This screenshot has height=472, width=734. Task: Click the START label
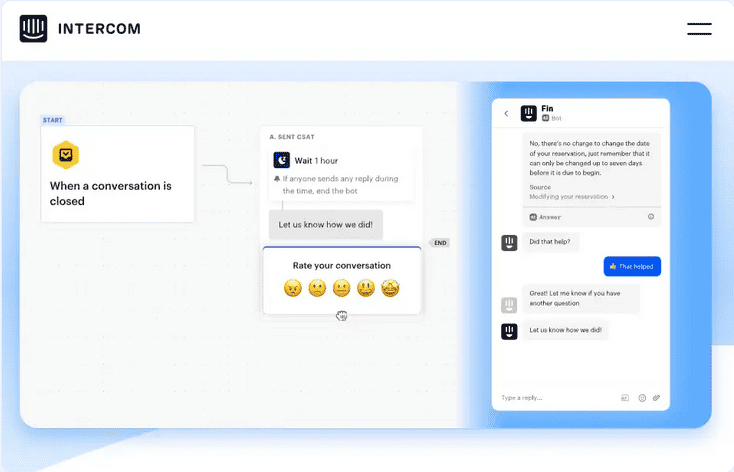[52, 120]
